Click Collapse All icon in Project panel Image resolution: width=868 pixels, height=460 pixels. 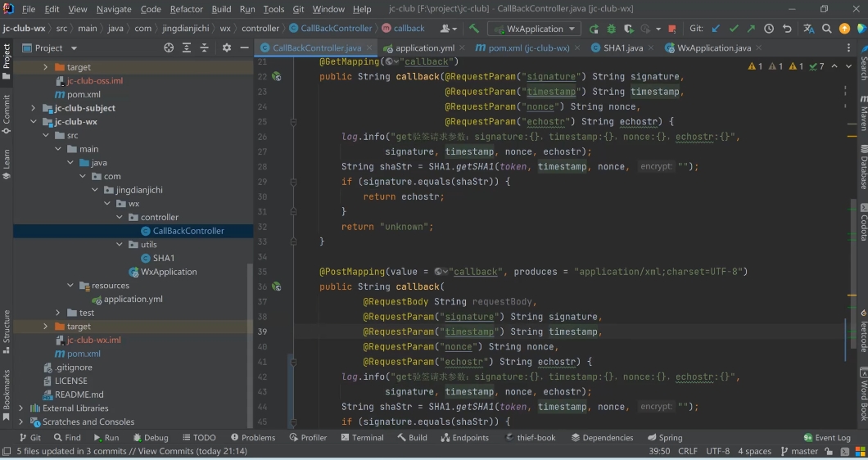pos(205,48)
